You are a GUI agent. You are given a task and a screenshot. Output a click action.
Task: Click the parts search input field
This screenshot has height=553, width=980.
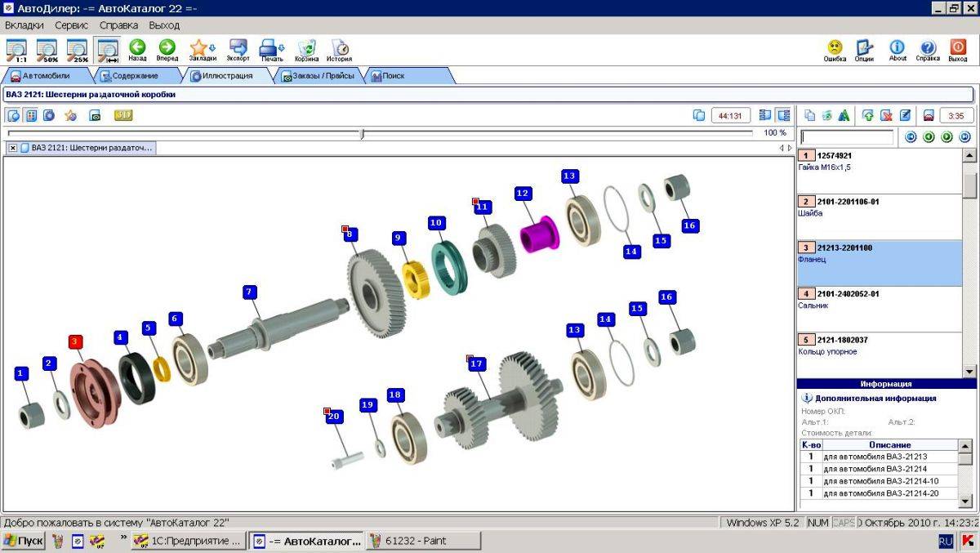click(x=847, y=137)
